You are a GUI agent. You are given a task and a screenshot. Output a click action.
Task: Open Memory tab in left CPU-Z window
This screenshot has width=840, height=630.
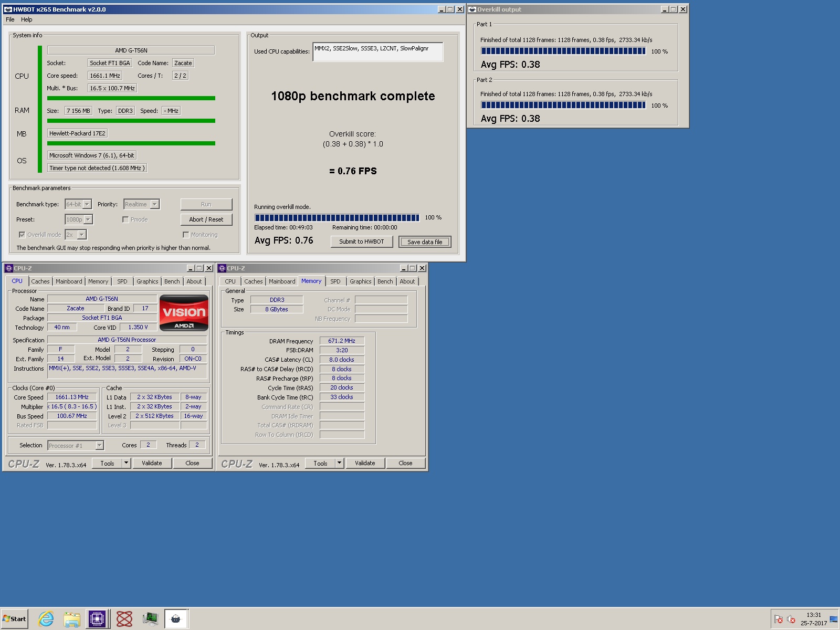pyautogui.click(x=98, y=281)
